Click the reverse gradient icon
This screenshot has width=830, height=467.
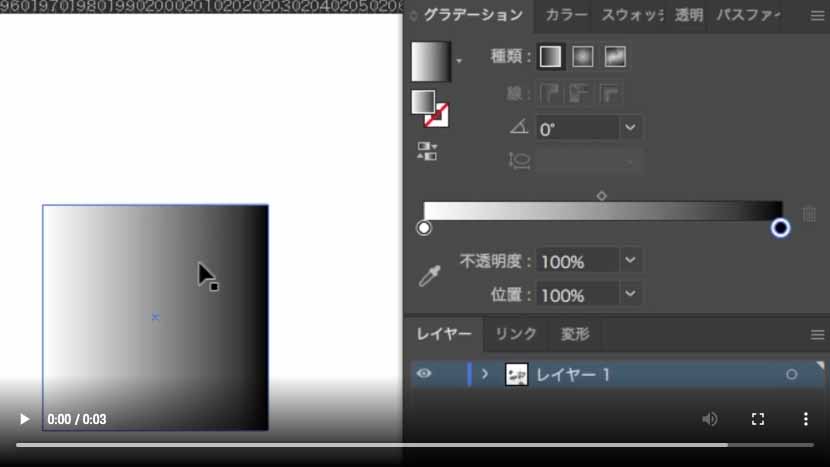tap(427, 151)
